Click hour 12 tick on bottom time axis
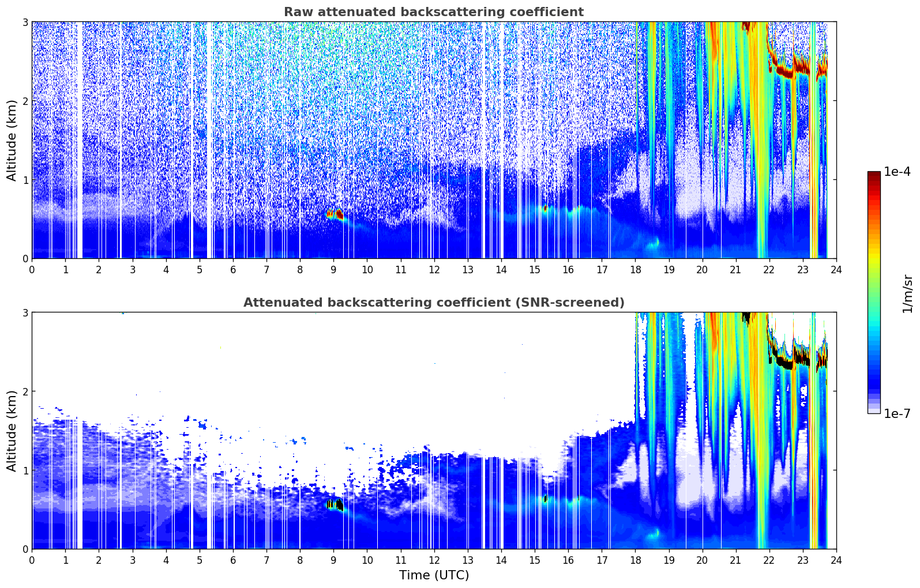 tap(434, 560)
